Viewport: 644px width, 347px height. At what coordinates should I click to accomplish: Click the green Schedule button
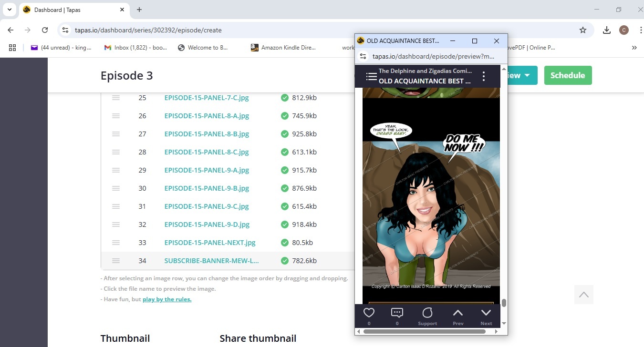(x=568, y=75)
